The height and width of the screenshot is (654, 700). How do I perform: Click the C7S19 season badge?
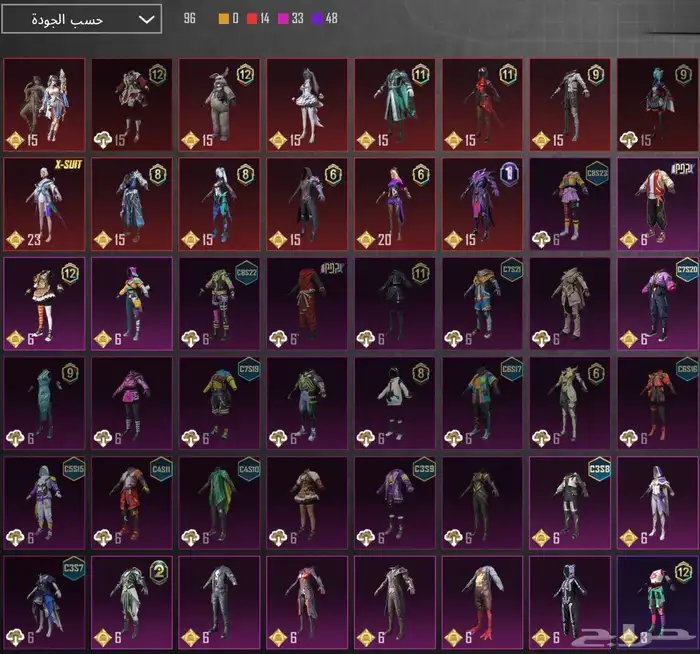click(x=246, y=371)
